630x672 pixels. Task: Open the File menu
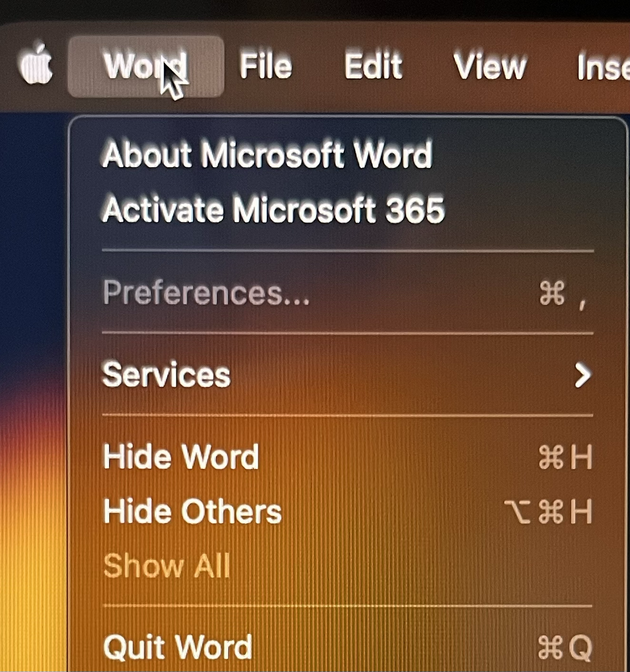pos(265,66)
